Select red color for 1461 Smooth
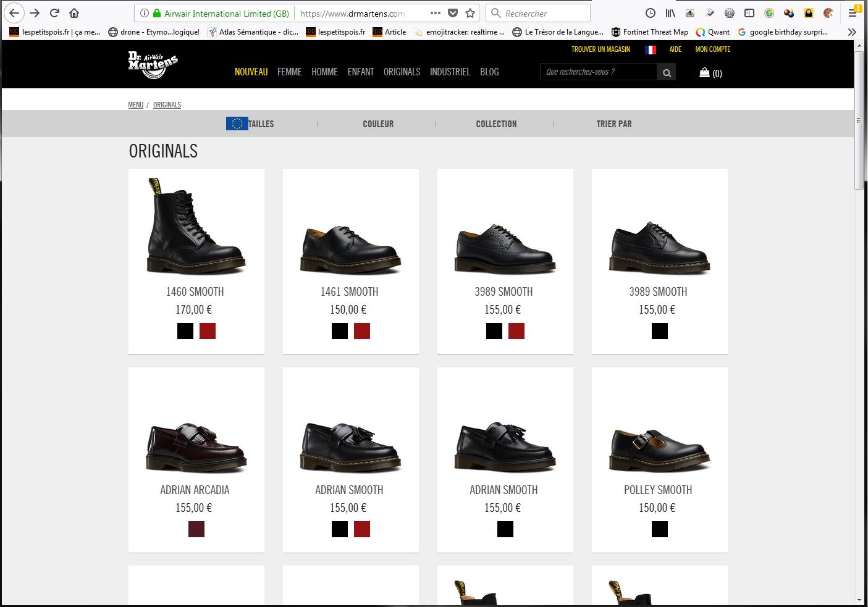 coord(362,331)
